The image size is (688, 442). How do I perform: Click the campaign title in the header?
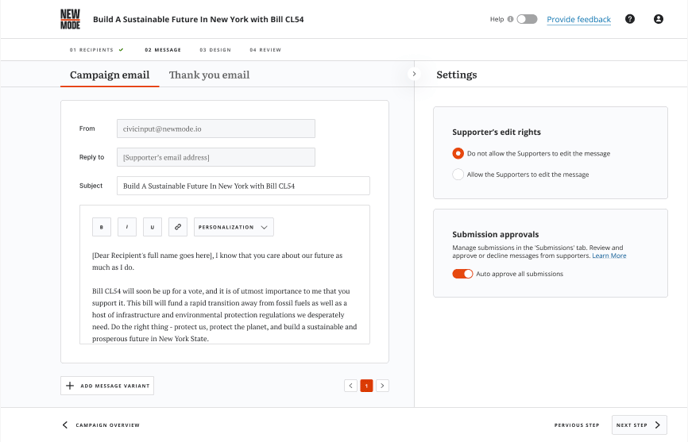pyautogui.click(x=198, y=19)
